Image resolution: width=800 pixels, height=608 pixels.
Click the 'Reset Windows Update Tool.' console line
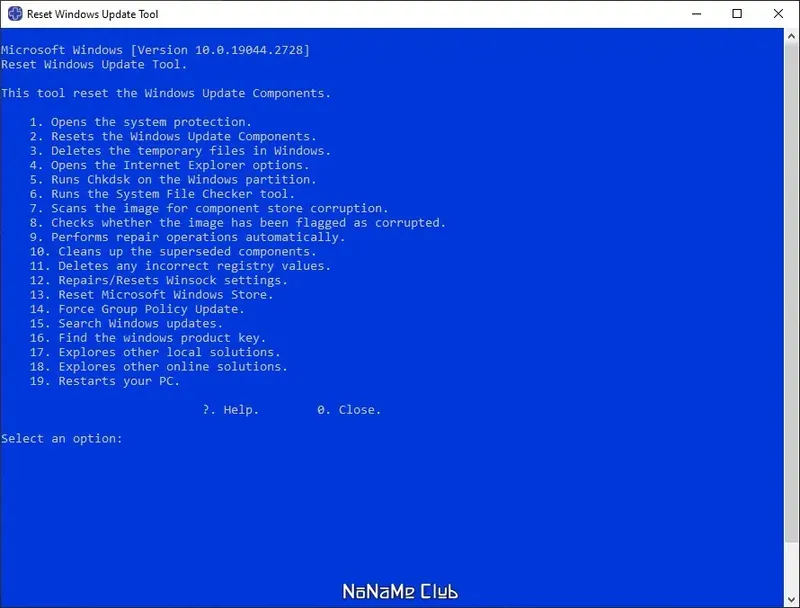(94, 64)
